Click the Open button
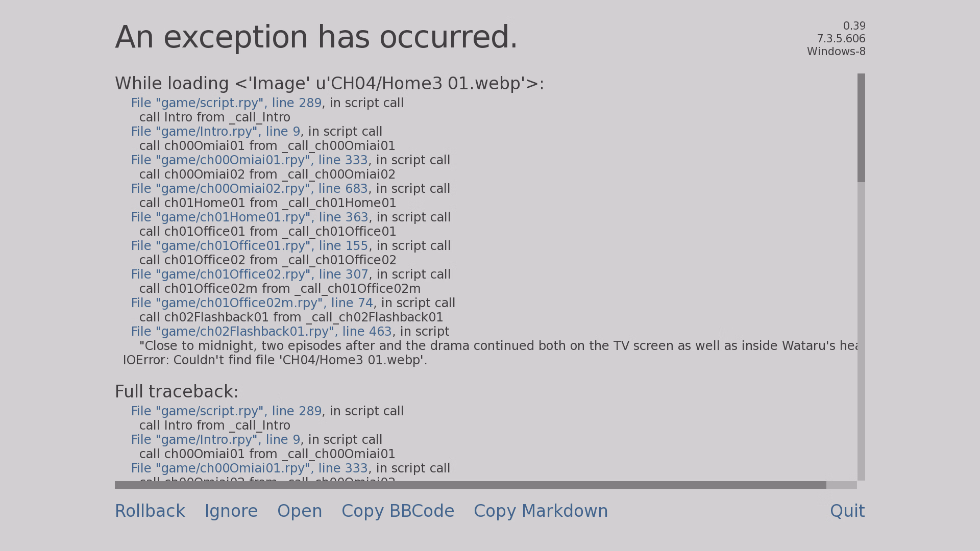The height and width of the screenshot is (551, 980). point(300,511)
